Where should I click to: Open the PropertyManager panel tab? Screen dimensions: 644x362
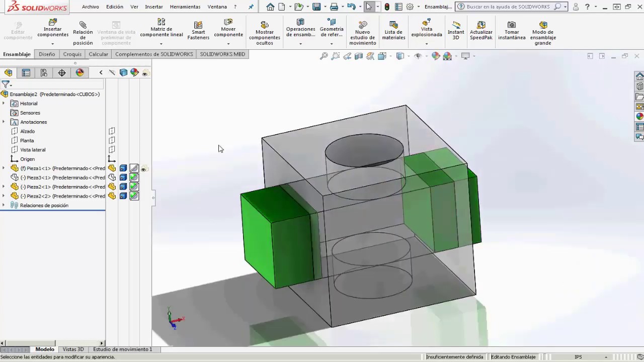pos(26,73)
